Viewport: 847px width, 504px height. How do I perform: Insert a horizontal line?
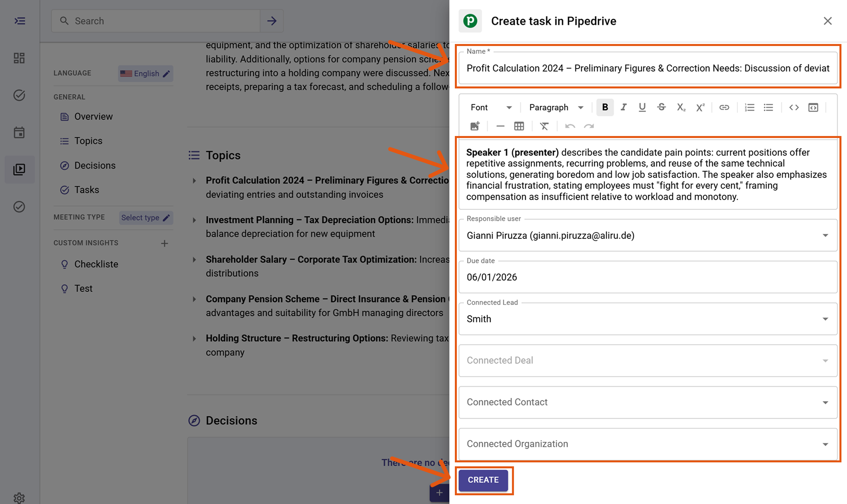pos(500,126)
